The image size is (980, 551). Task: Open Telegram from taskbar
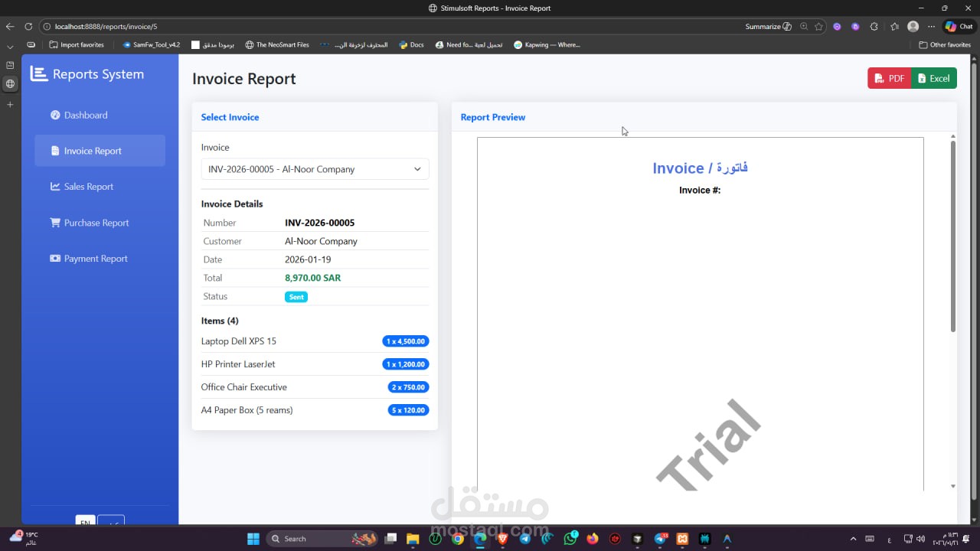click(524, 539)
